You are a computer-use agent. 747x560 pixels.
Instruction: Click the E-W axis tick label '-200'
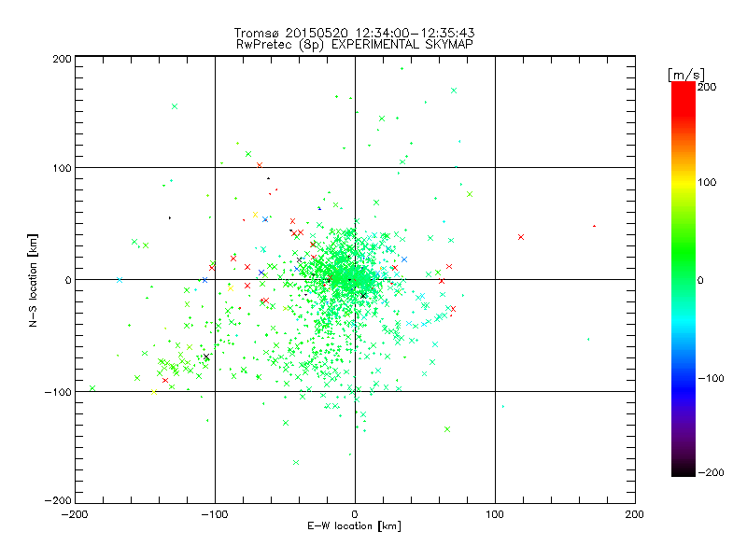click(x=75, y=514)
